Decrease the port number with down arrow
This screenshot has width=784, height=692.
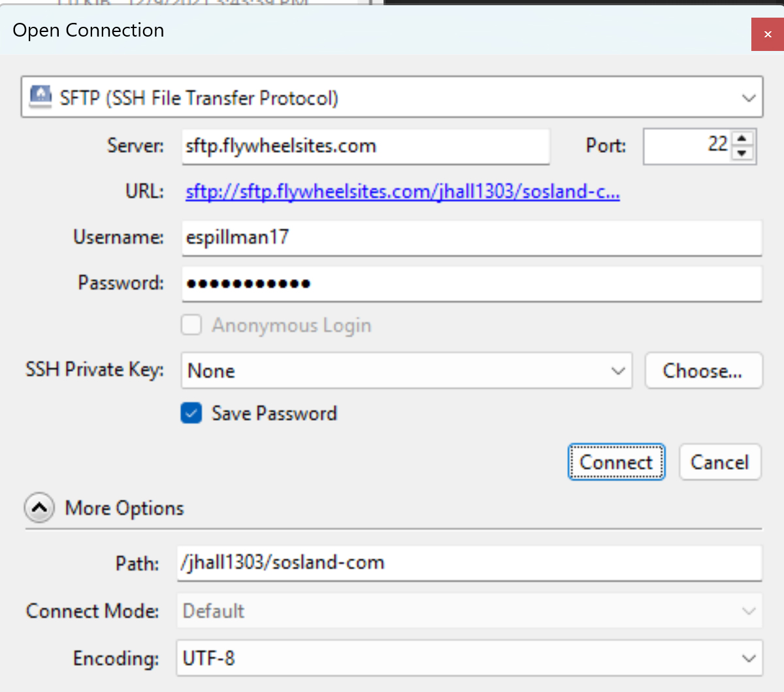tap(742, 154)
